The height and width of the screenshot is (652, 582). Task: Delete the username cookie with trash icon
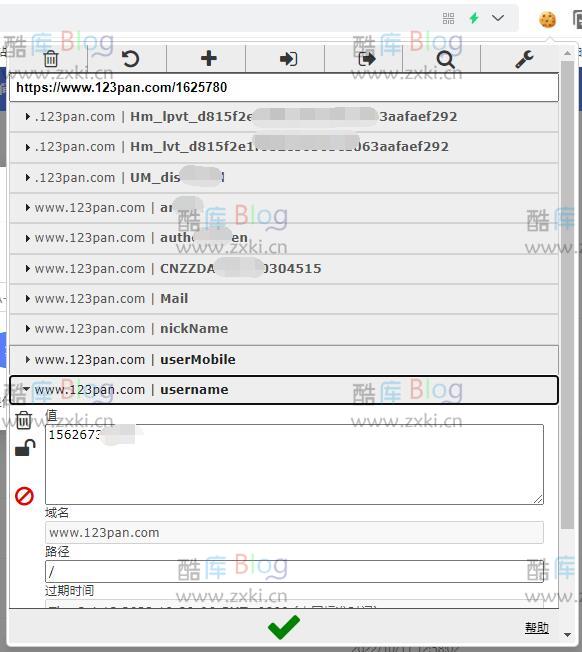(x=23, y=420)
